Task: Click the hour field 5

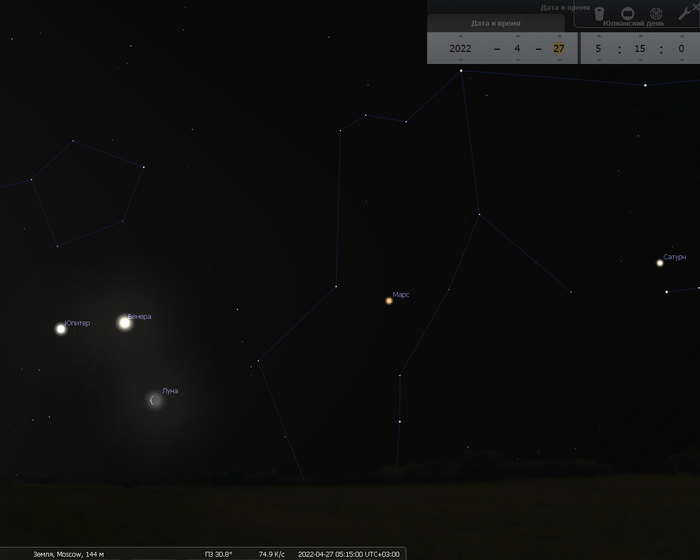Action: tap(598, 48)
